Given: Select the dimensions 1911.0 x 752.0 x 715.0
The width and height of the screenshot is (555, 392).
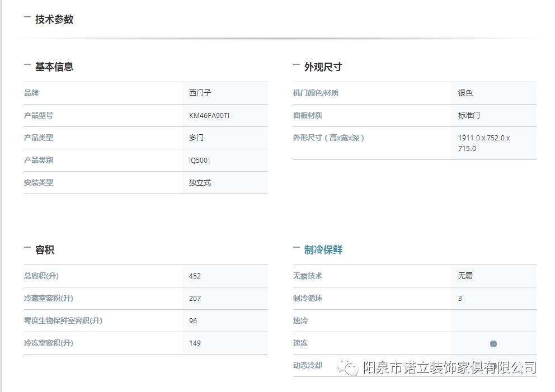Looking at the screenshot, I should coord(484,143).
